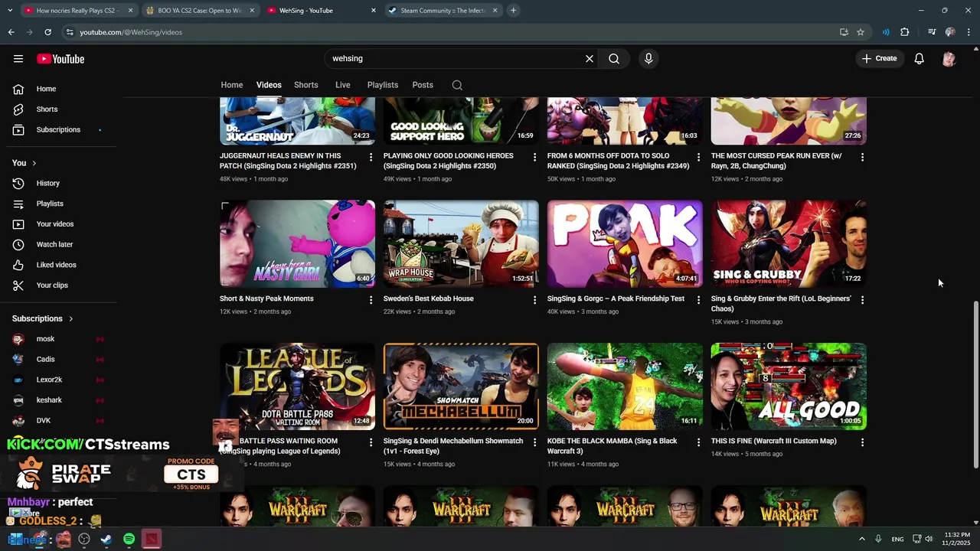The image size is (980, 551).
Task: Click the Create button
Action: point(879,59)
